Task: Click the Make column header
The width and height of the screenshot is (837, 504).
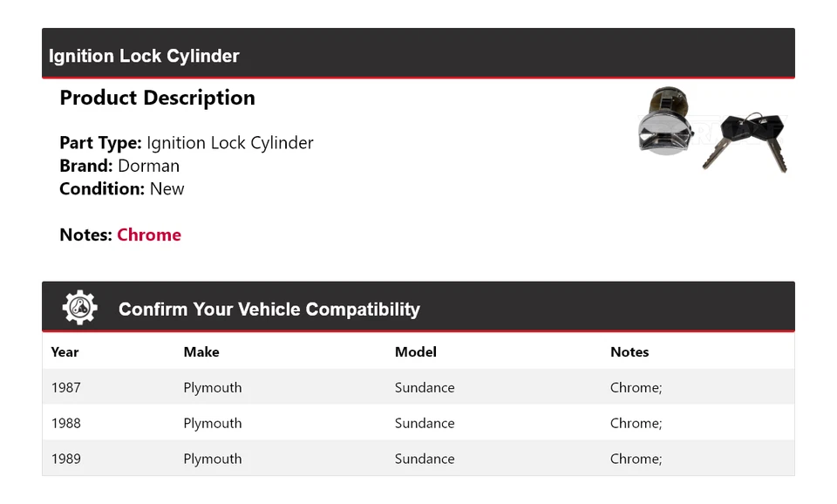Action: 201,352
